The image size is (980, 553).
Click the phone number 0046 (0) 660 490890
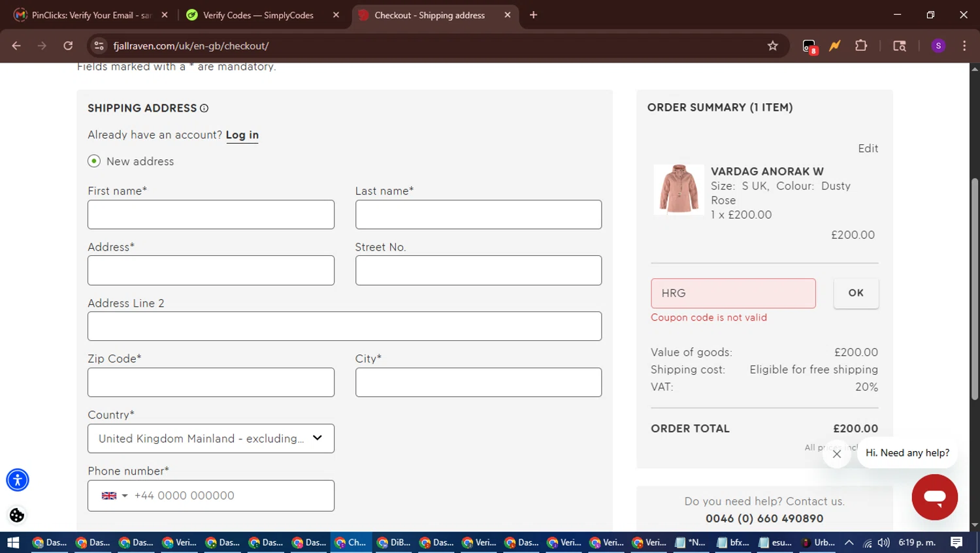(x=764, y=518)
